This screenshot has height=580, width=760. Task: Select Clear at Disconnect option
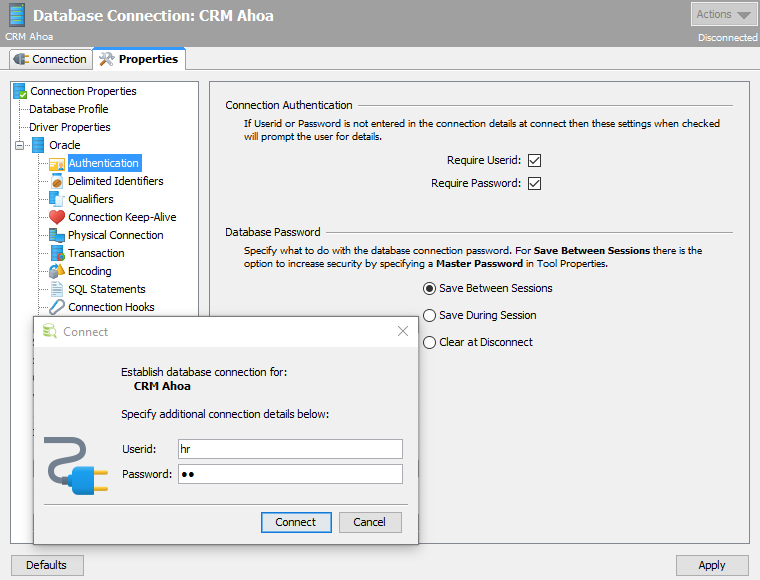[430, 342]
